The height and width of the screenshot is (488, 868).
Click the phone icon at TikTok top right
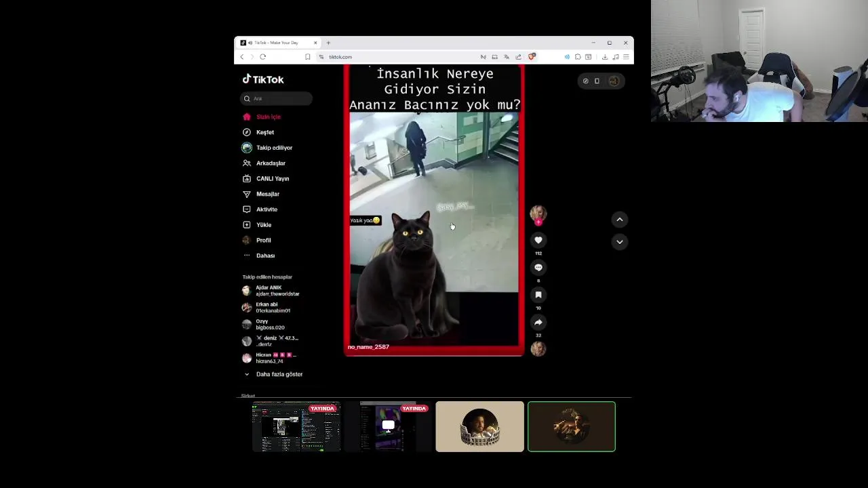[597, 81]
